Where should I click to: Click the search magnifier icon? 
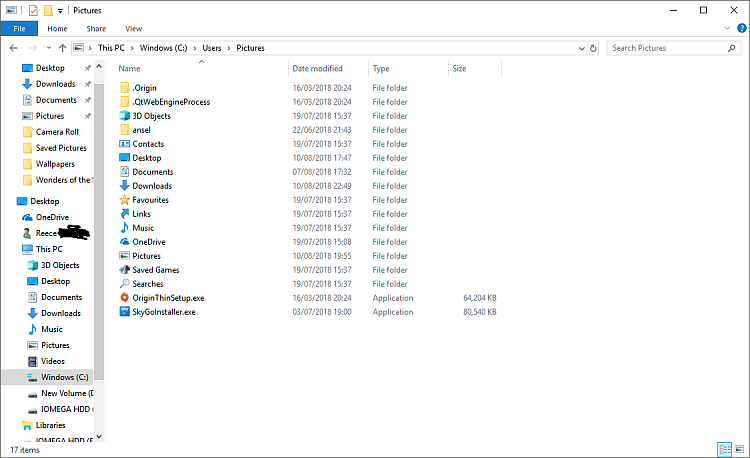coord(731,48)
